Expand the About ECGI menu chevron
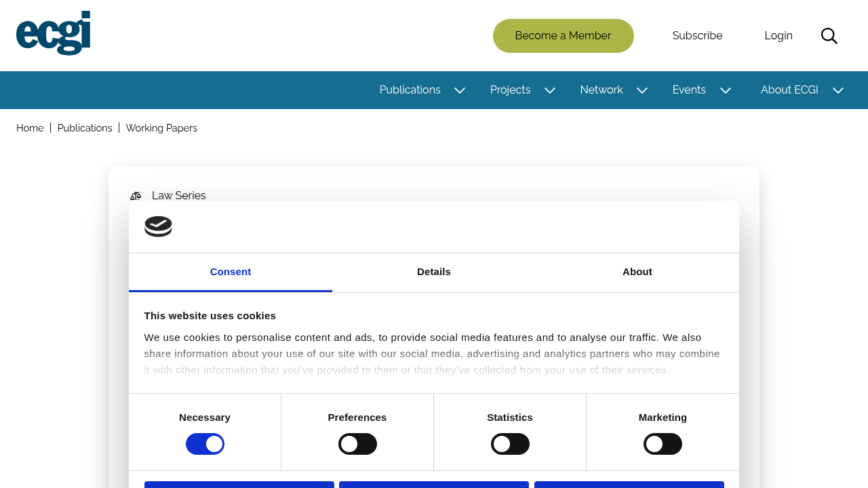 click(838, 90)
